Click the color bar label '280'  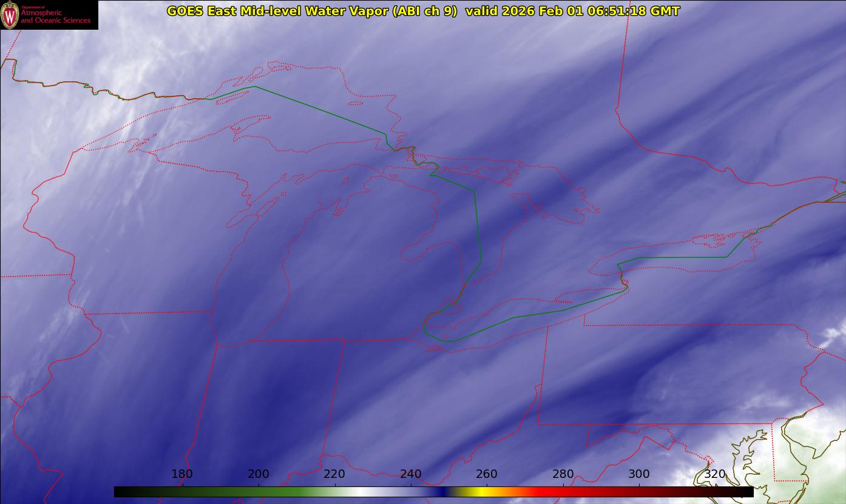[x=563, y=474]
